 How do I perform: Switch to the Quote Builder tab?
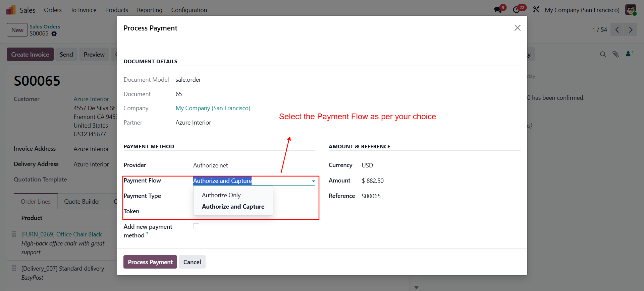point(82,202)
